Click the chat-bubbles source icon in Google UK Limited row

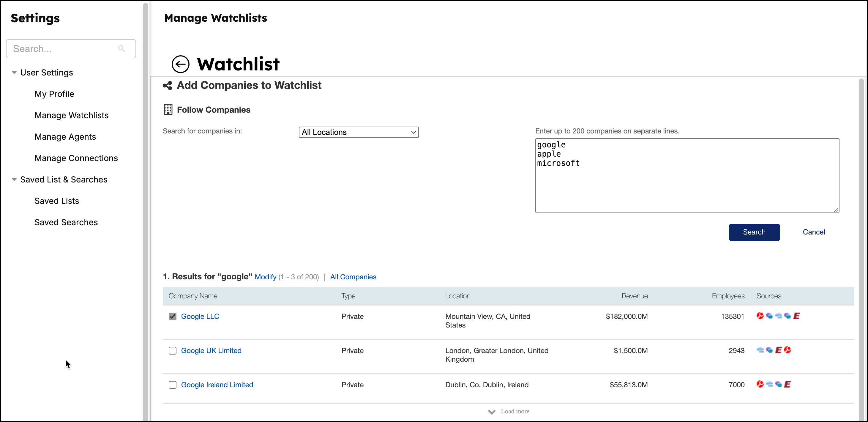click(x=769, y=350)
